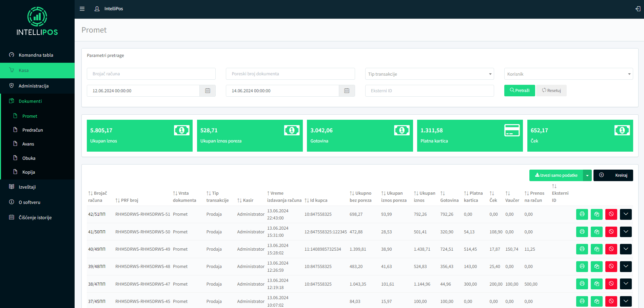644x308 pixels.
Task: Open the Korisnik dropdown
Action: point(568,74)
